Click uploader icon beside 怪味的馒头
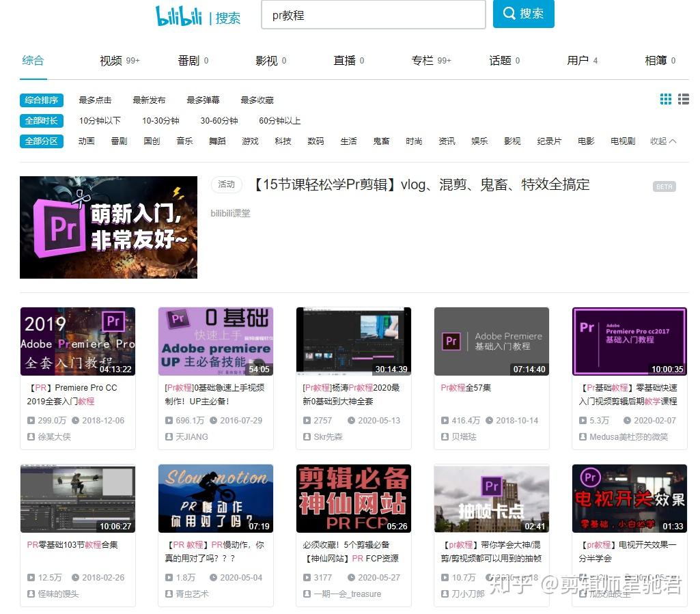 pos(31,594)
